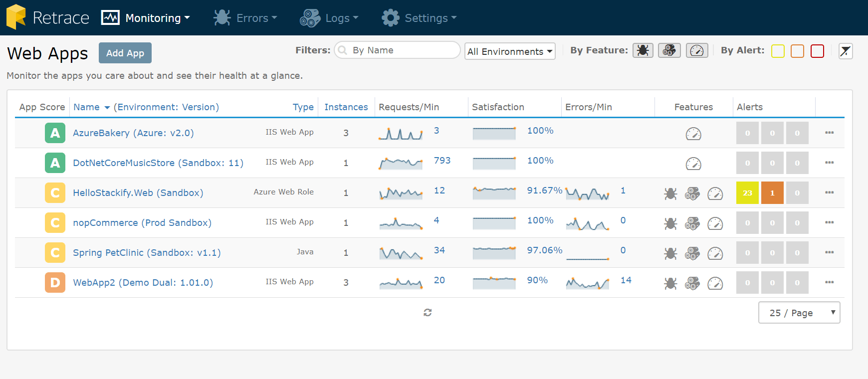The width and height of the screenshot is (868, 379).
Task: Refresh the web apps list
Action: tap(428, 312)
